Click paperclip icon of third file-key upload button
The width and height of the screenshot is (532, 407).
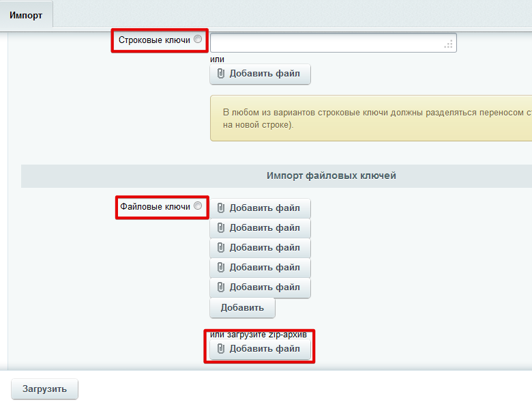coord(220,248)
